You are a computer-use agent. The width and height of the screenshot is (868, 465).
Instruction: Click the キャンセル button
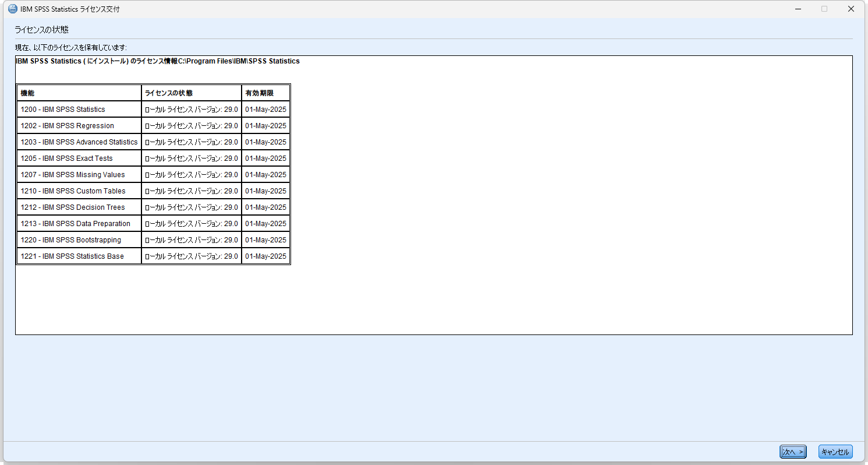835,452
